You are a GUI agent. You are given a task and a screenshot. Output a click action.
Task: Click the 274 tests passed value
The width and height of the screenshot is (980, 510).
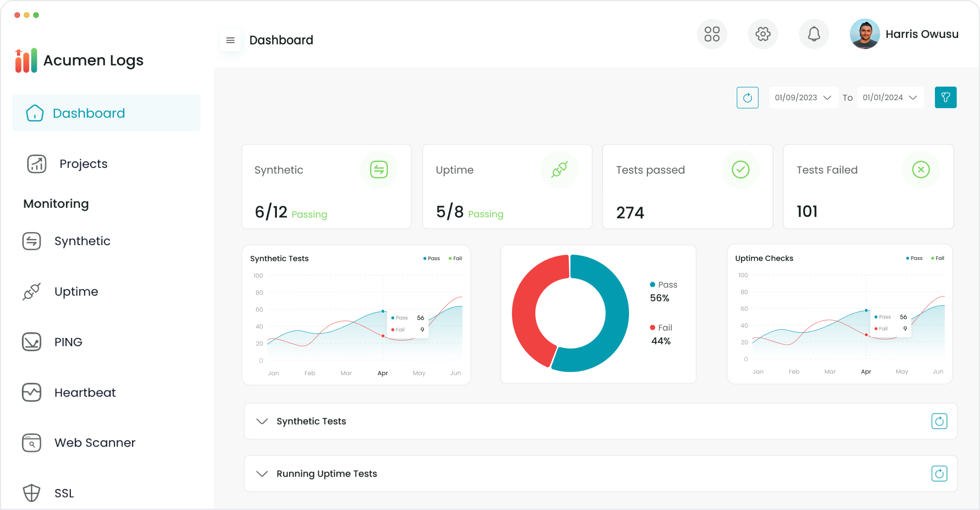(x=630, y=213)
